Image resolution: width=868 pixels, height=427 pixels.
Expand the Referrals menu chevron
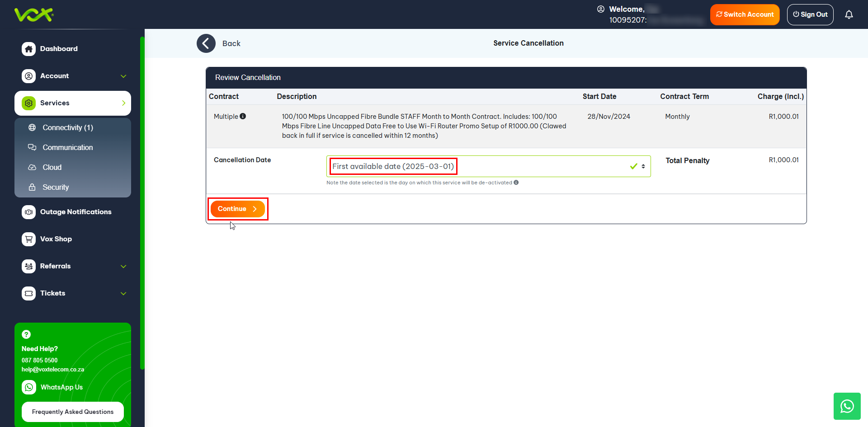pyautogui.click(x=123, y=266)
